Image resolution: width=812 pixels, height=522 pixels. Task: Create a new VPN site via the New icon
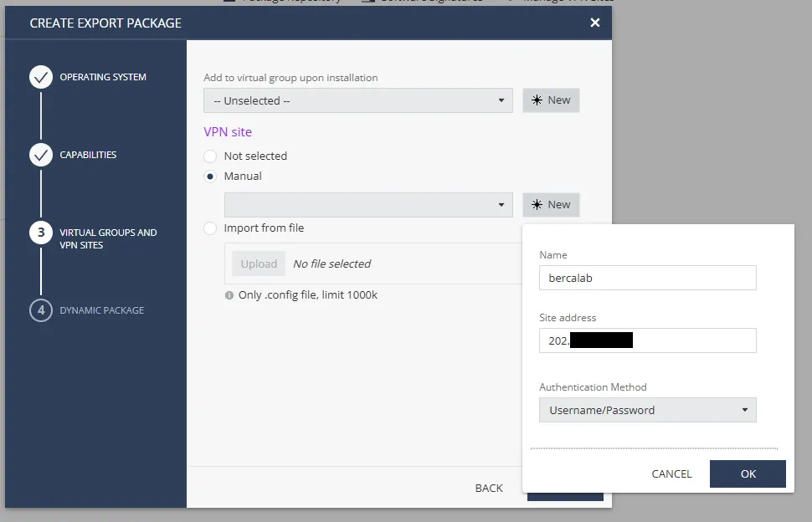pos(551,204)
